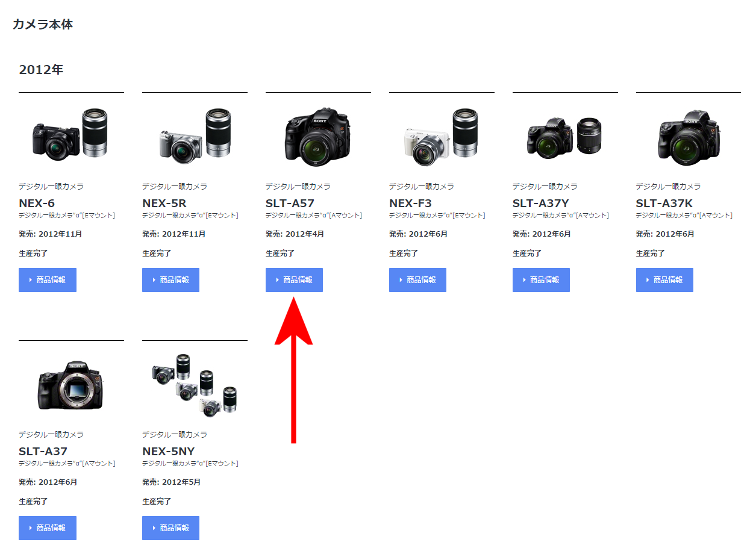
Task: Click the NEX-6 camera thumbnail
Action: pos(71,134)
